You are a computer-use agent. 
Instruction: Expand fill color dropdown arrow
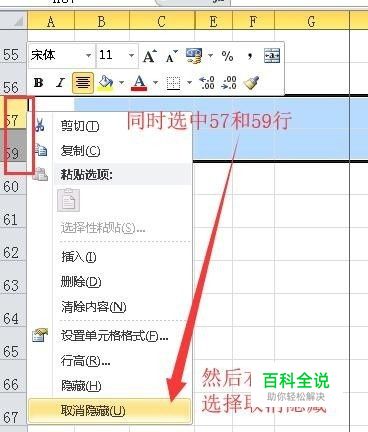coord(121,82)
